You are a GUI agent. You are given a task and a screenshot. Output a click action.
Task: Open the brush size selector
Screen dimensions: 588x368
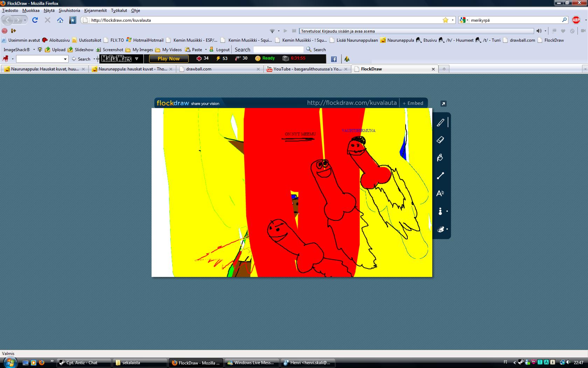tap(440, 211)
